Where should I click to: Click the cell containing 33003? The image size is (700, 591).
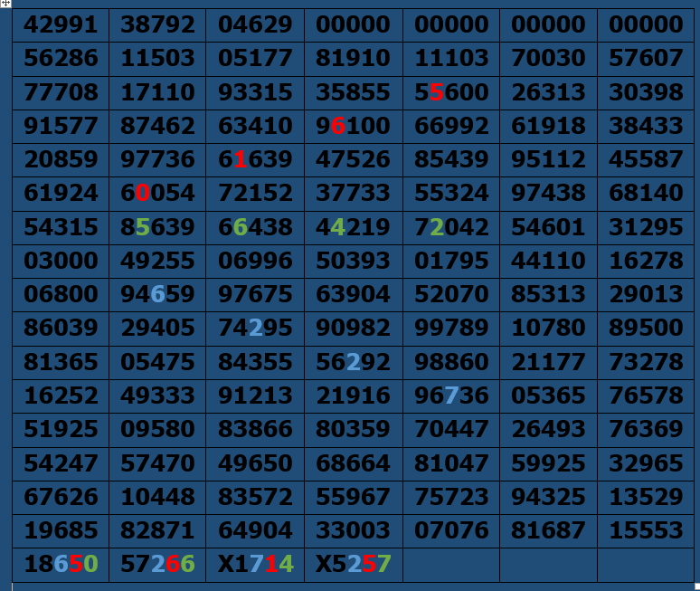[353, 530]
